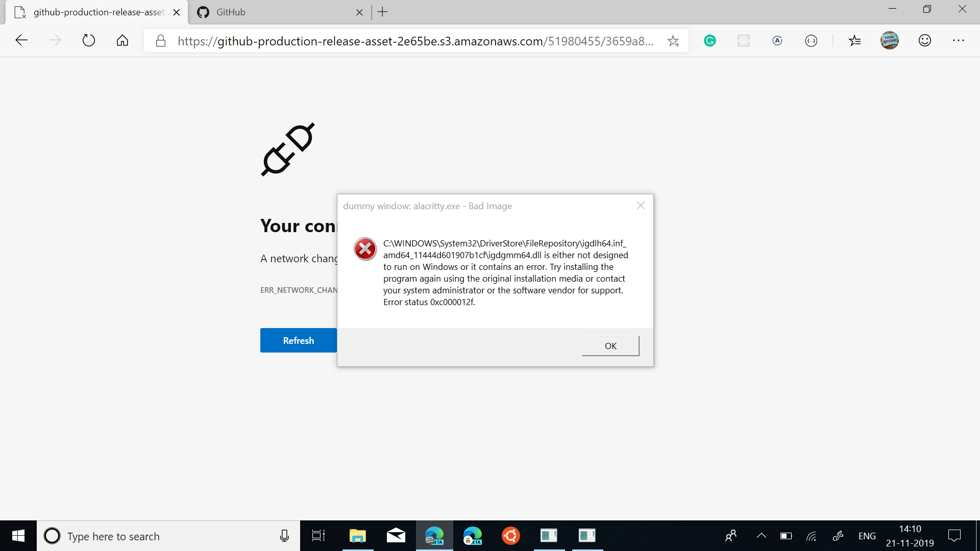
Task: Open the smiley feedback icon in Edge
Action: coord(925,40)
